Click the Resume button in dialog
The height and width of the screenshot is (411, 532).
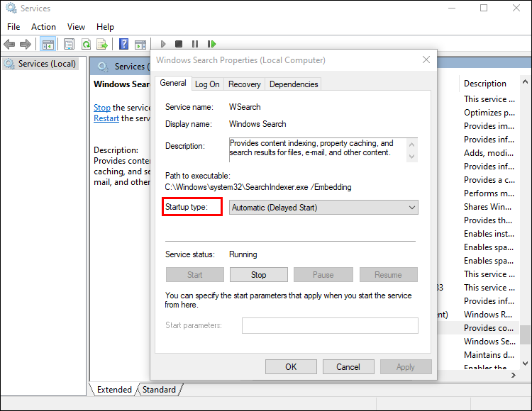pyautogui.click(x=388, y=275)
